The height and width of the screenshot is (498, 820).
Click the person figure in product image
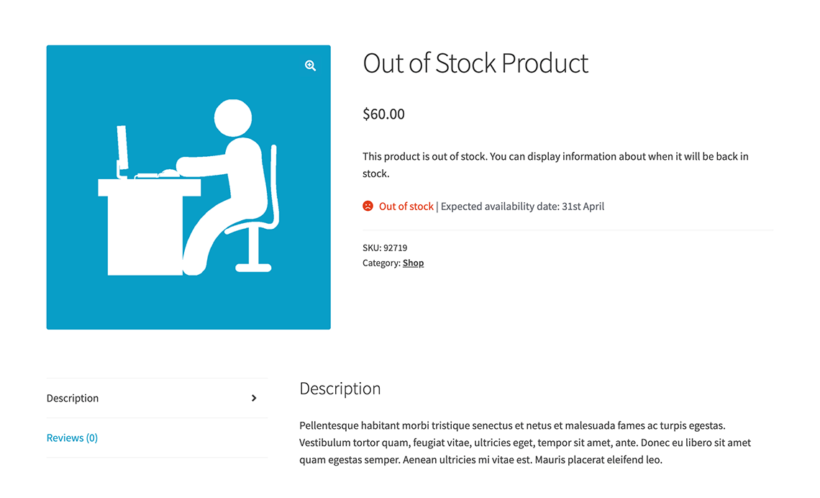(x=232, y=170)
